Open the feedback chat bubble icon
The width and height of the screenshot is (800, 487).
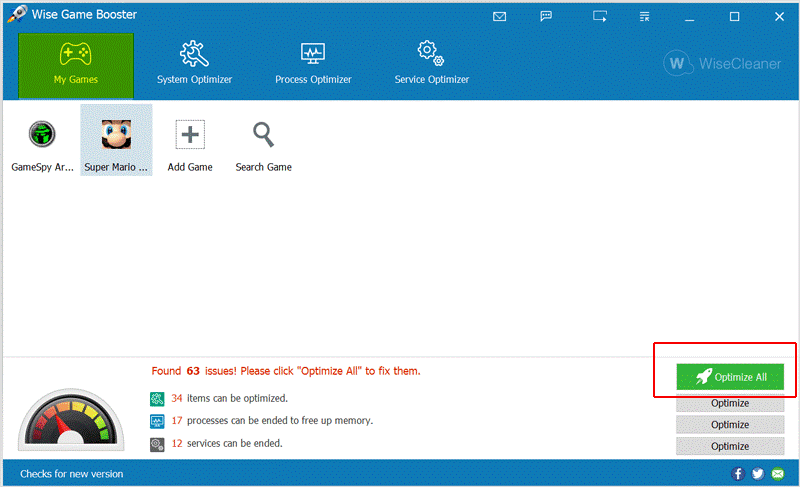(546, 16)
